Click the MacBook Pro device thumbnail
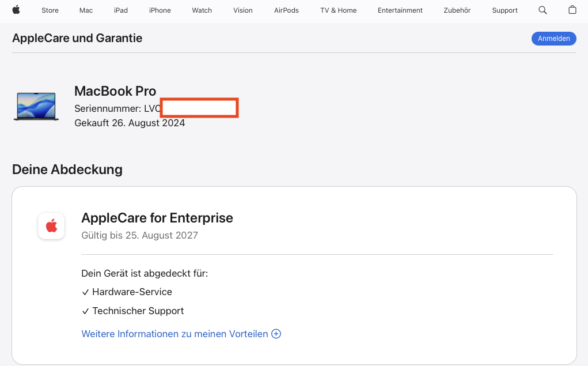The image size is (588, 366). click(36, 107)
